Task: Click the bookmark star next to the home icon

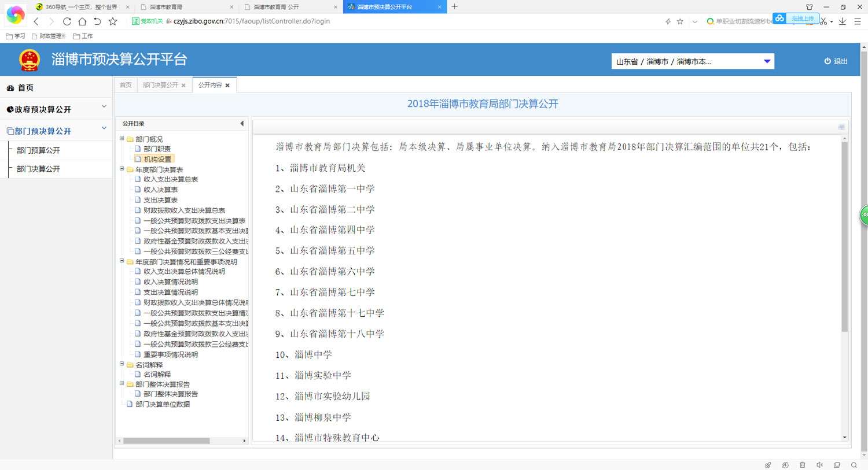Action: click(113, 21)
